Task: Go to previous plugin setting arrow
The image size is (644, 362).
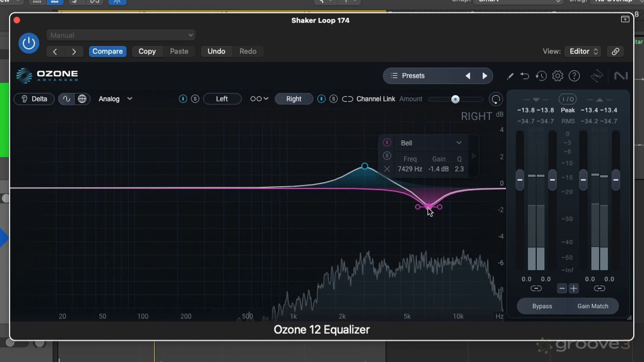Action: [x=55, y=51]
